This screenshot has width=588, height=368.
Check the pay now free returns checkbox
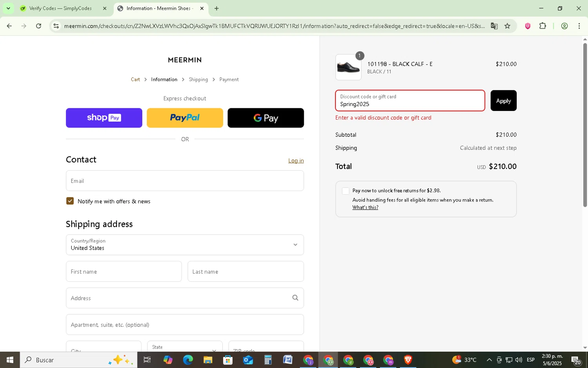point(345,191)
